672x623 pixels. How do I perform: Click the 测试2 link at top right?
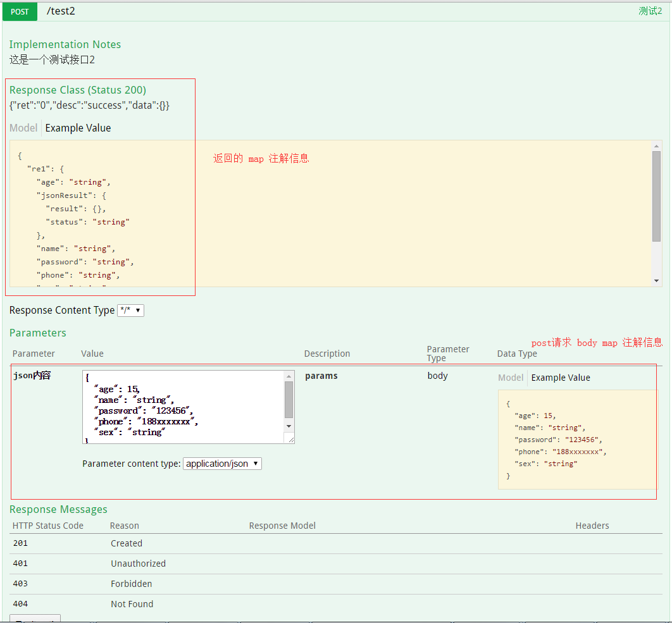(650, 11)
